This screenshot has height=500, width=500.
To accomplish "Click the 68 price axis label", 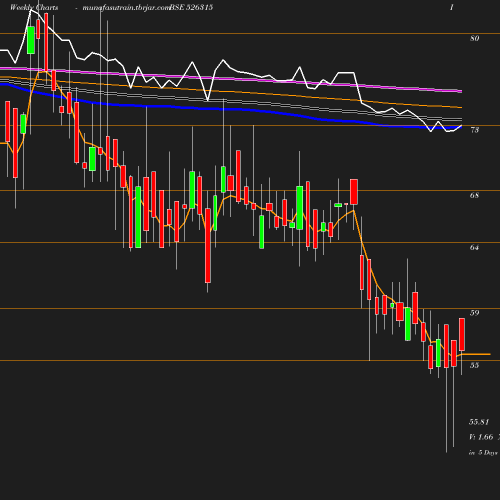I will point(475,195).
